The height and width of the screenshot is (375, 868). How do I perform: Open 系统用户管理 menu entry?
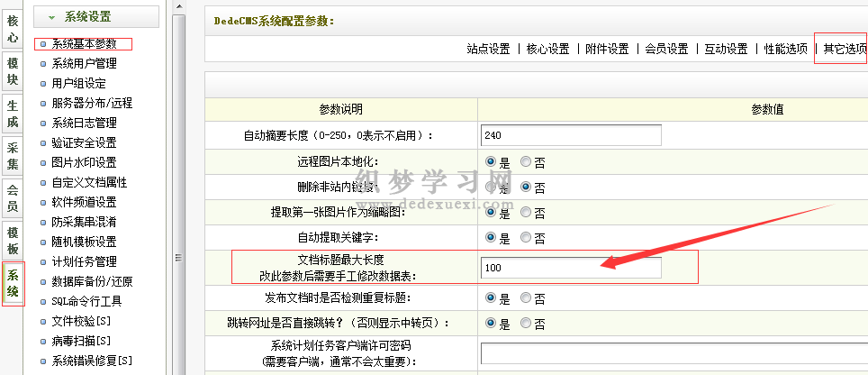click(84, 64)
